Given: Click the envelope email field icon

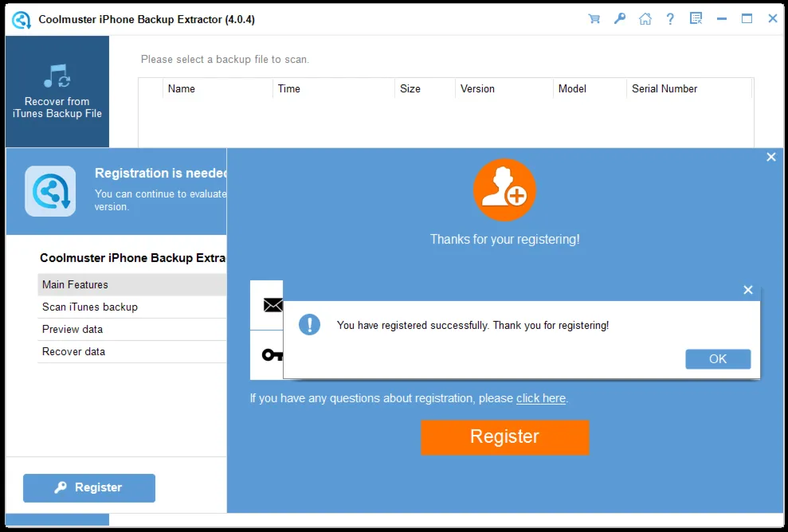Looking at the screenshot, I should tap(272, 305).
